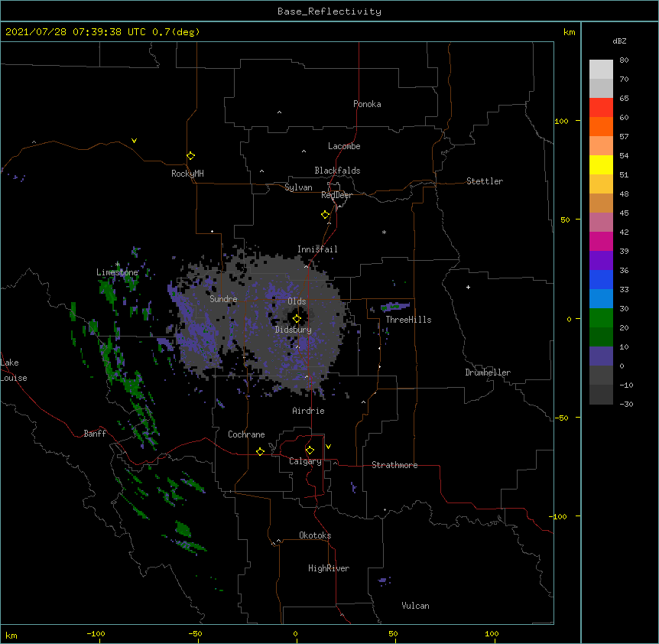The image size is (659, 644).
Task: Click the Didsbury city label
Action: pos(294,330)
